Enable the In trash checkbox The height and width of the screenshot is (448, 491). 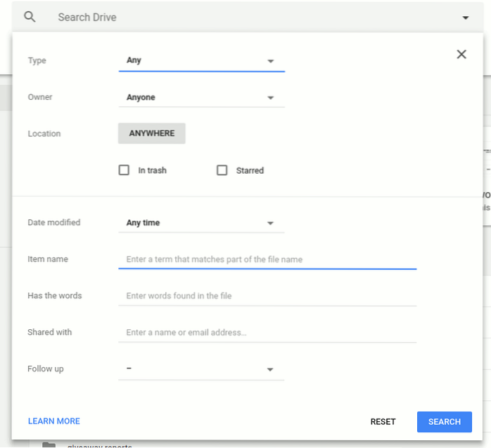coord(125,170)
